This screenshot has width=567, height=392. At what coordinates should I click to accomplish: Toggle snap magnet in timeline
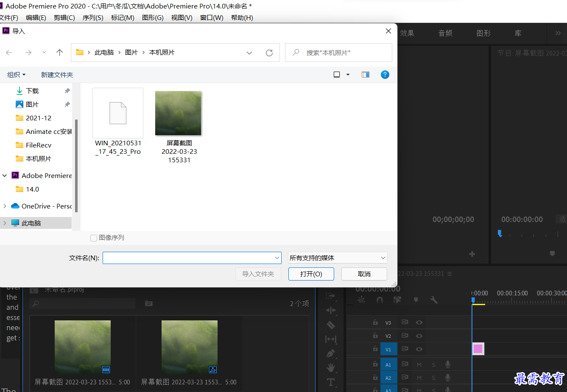[380, 300]
